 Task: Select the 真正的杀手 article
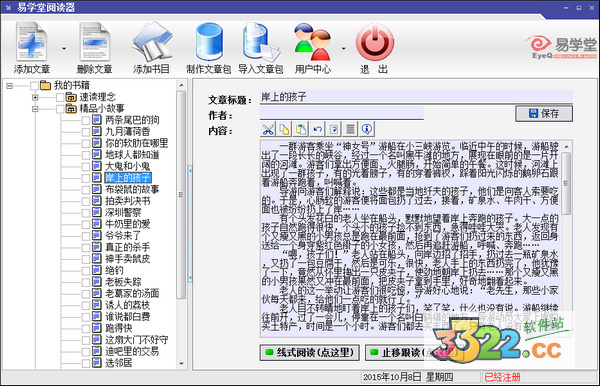[x=128, y=247]
